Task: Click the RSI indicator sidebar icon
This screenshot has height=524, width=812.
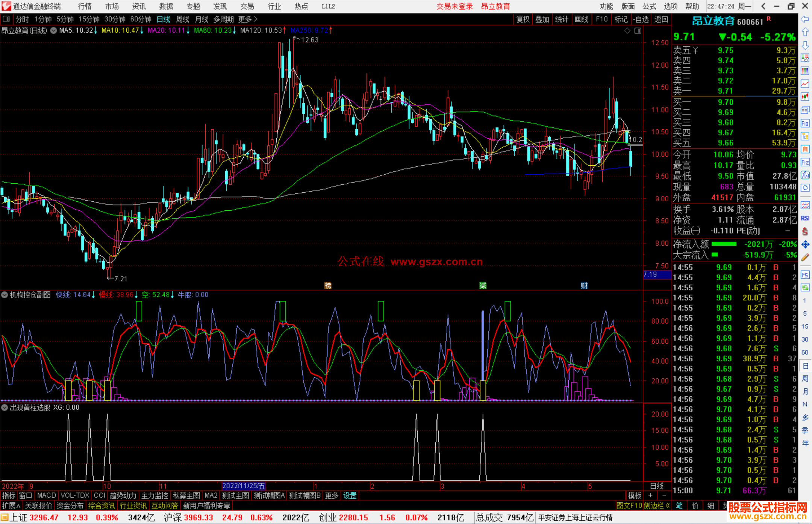Action: click(805, 218)
